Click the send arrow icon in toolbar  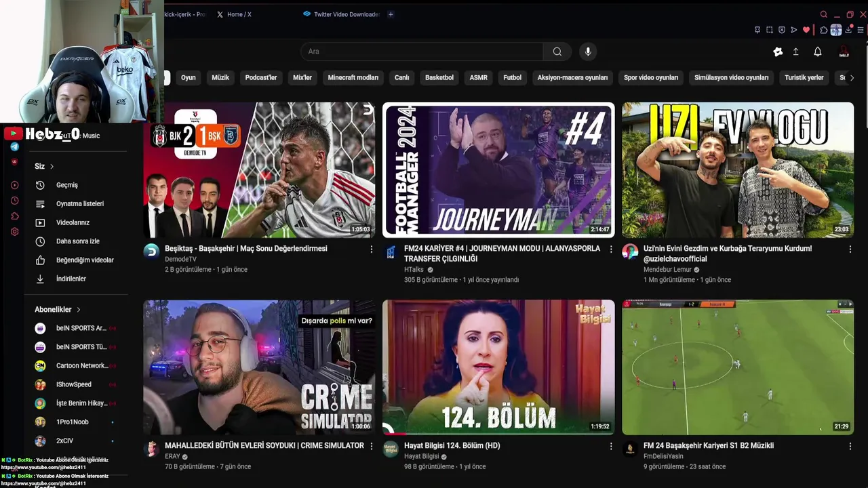pyautogui.click(x=794, y=30)
